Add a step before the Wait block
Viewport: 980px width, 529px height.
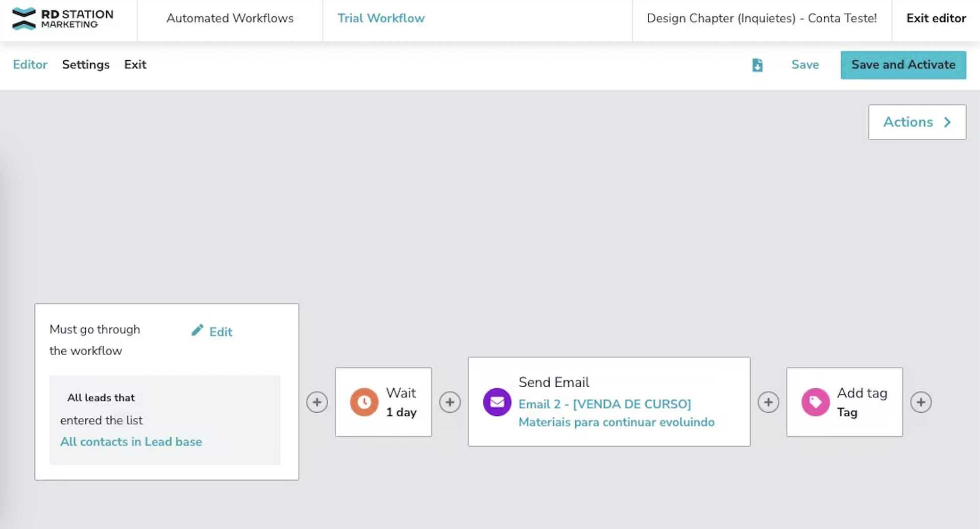[x=317, y=402]
